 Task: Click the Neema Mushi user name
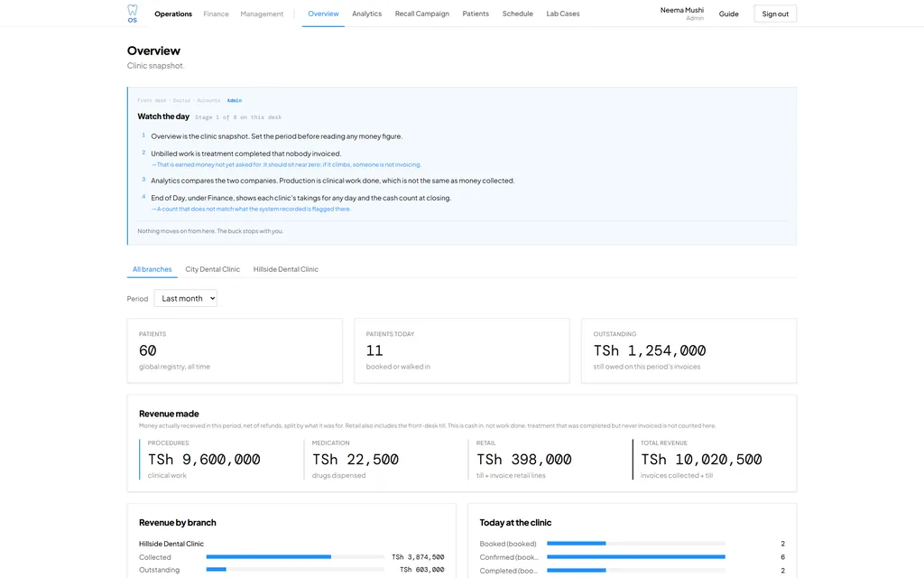click(x=682, y=10)
